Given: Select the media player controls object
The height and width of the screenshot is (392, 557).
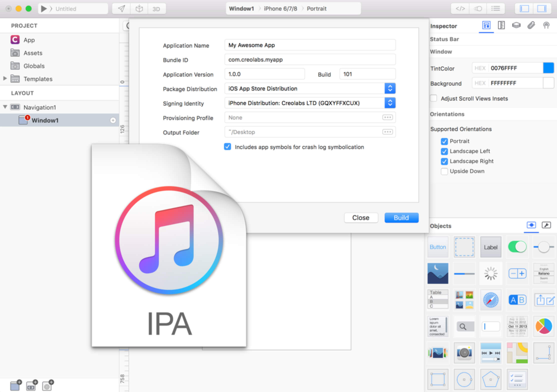Looking at the screenshot, I should click(x=491, y=353).
